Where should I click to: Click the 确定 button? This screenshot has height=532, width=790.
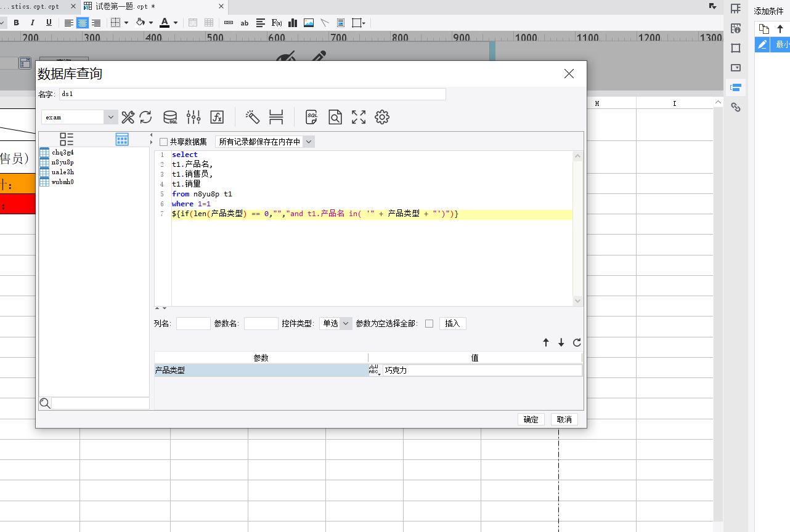tap(531, 419)
